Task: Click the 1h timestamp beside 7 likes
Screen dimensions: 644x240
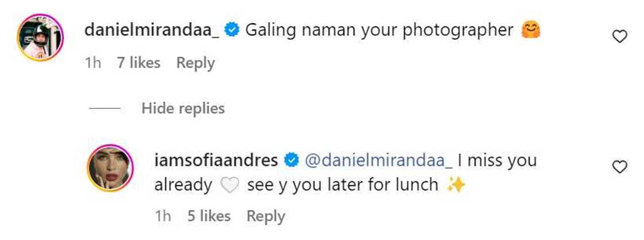Action: (93, 63)
